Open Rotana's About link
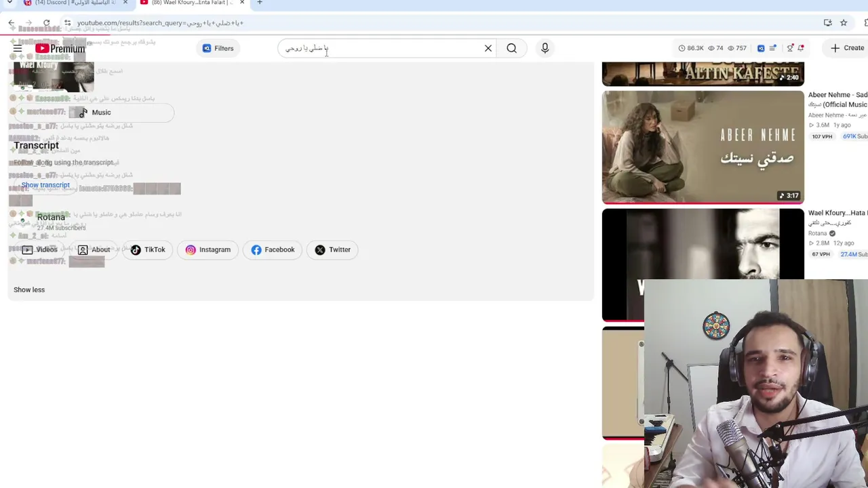 click(x=94, y=249)
